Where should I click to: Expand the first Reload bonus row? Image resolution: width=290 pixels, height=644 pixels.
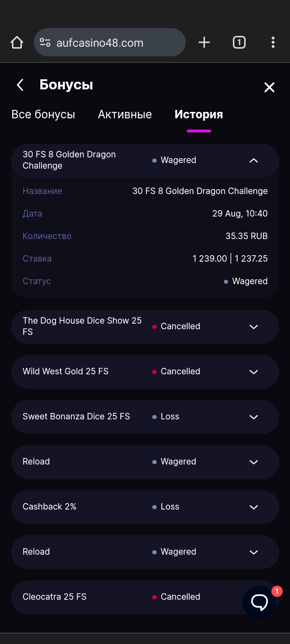coord(253,462)
